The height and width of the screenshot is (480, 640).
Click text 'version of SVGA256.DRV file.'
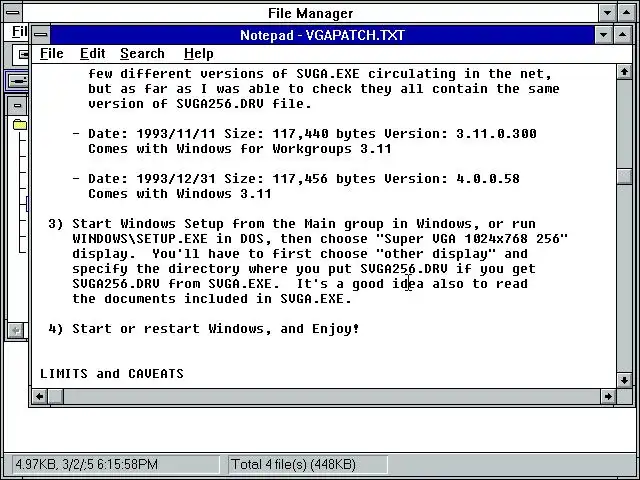point(200,104)
